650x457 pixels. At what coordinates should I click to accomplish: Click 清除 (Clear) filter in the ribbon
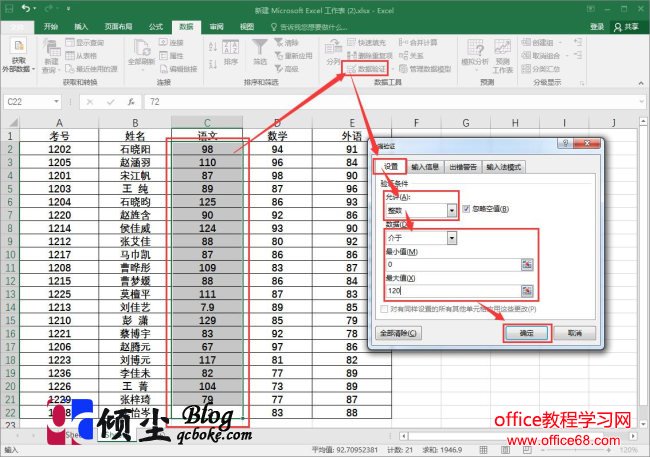[286, 42]
